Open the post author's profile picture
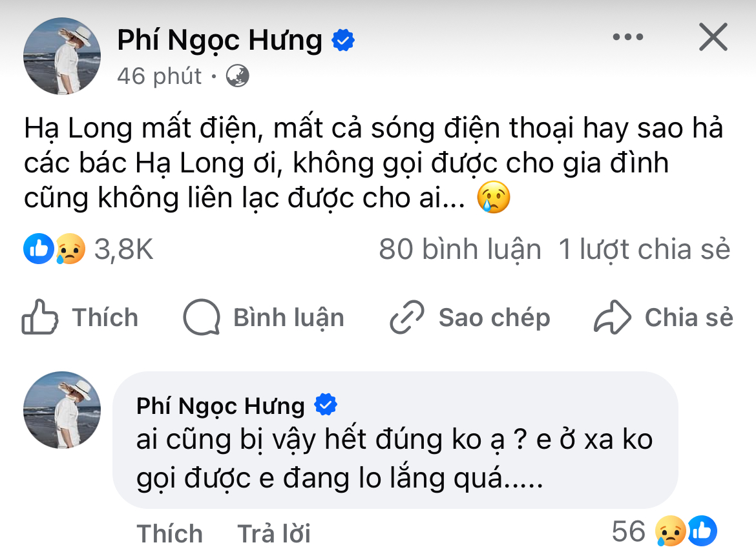The image size is (756, 556). 62,57
